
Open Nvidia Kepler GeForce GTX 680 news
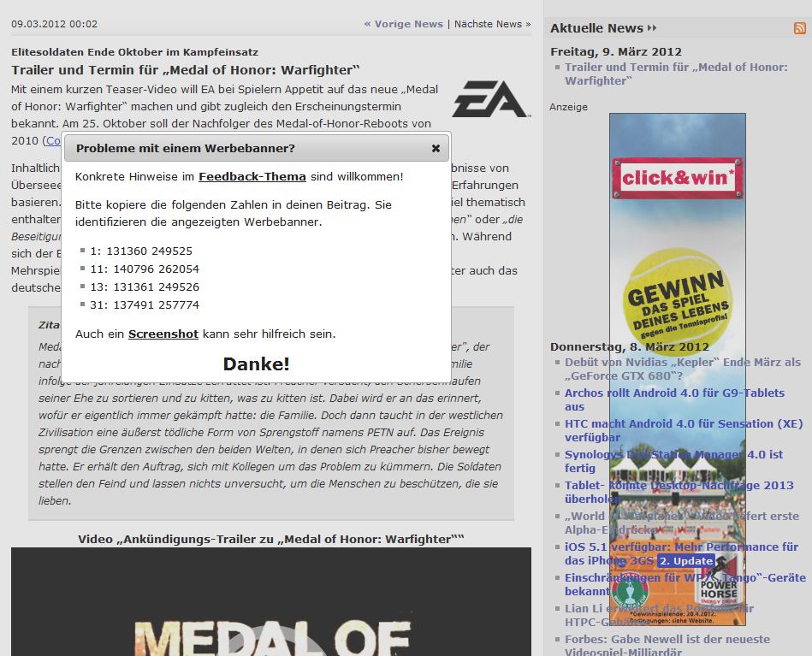coord(683,369)
